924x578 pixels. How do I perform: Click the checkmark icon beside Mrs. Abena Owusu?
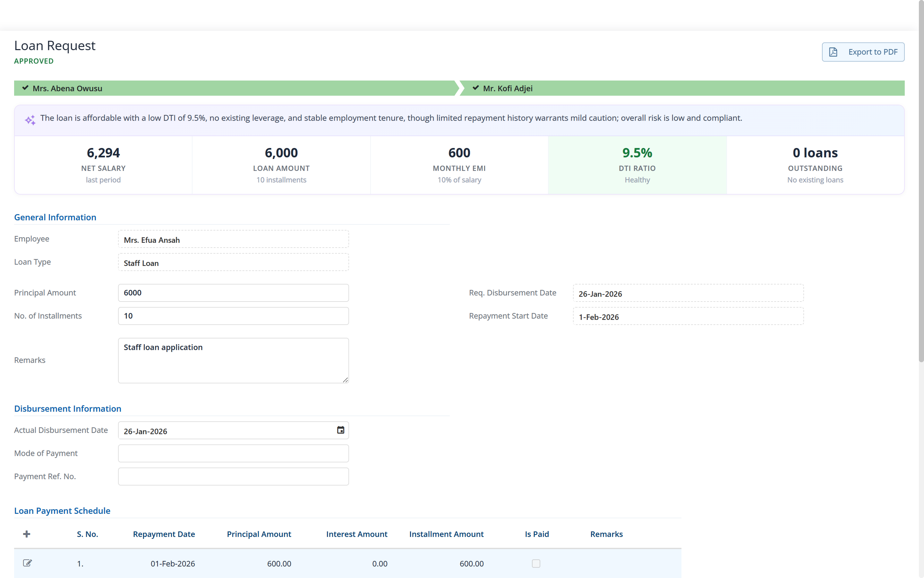(x=25, y=88)
